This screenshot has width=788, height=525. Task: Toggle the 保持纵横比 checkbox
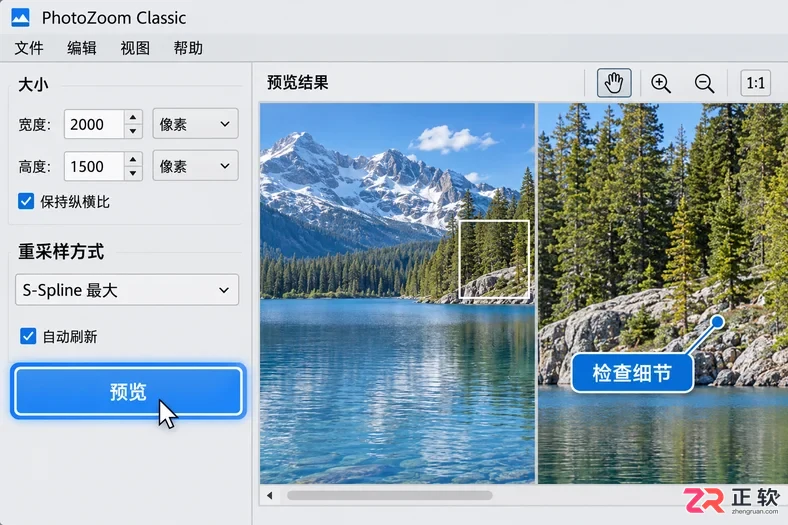point(26,201)
